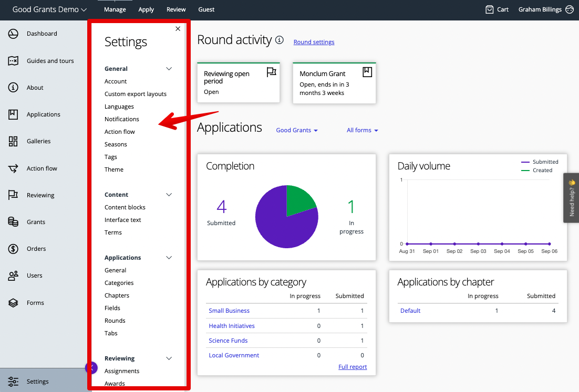579x392 pixels.
Task: Select Custom export layouts setting
Action: coord(136,94)
